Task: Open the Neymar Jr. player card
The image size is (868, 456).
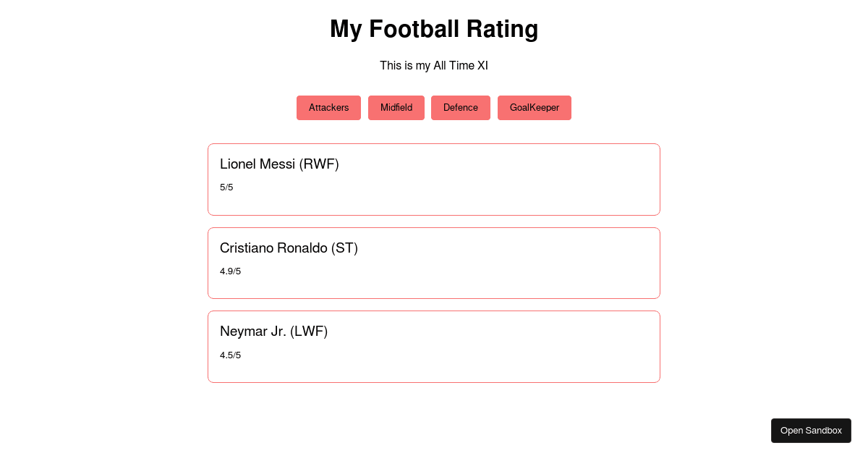Action: tap(434, 346)
